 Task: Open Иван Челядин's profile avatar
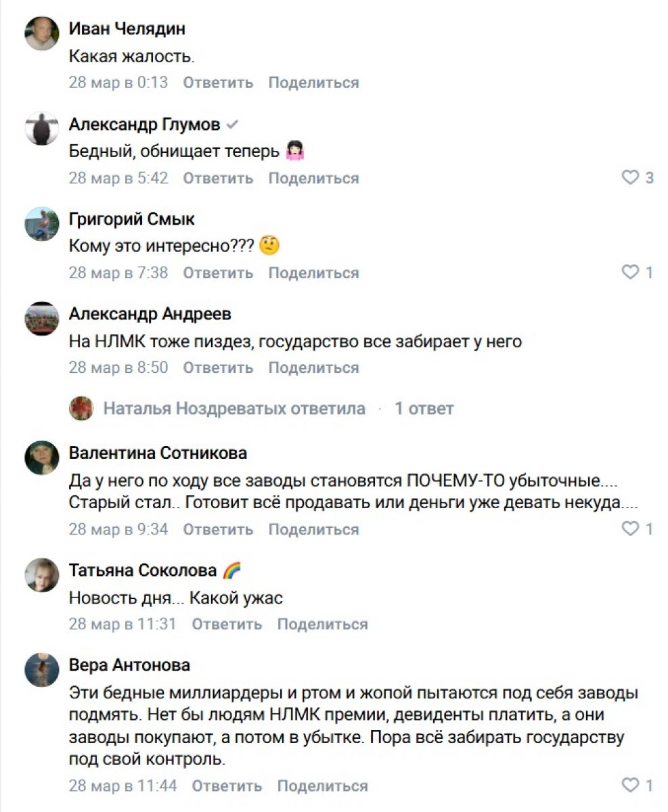pyautogui.click(x=42, y=33)
